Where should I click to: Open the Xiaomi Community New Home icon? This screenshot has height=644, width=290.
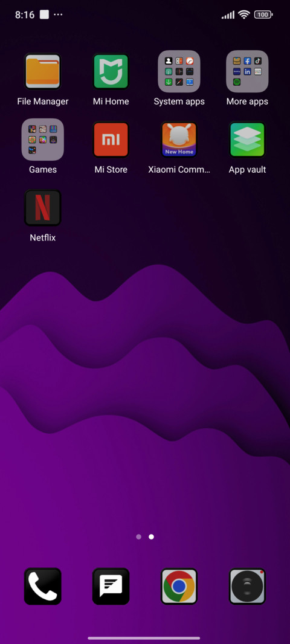click(179, 140)
